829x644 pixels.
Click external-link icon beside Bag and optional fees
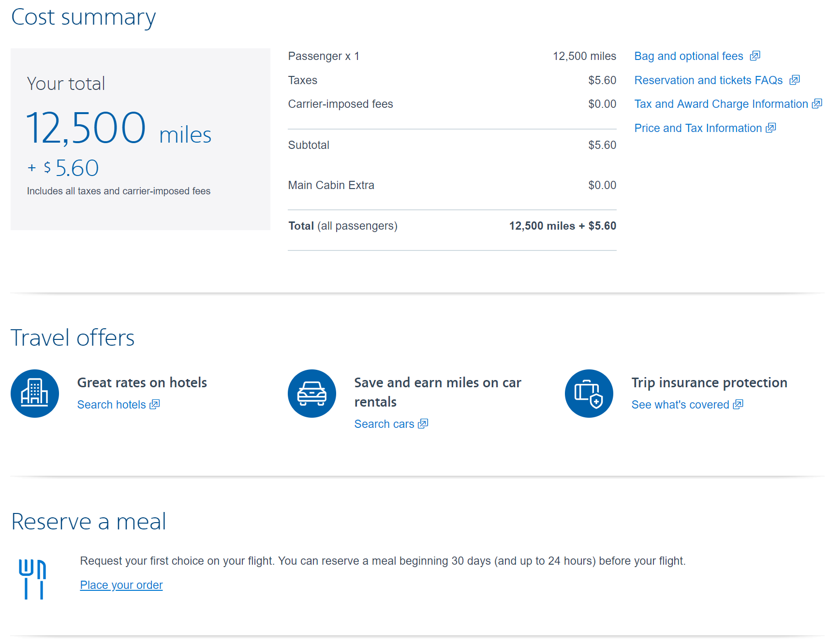point(755,56)
